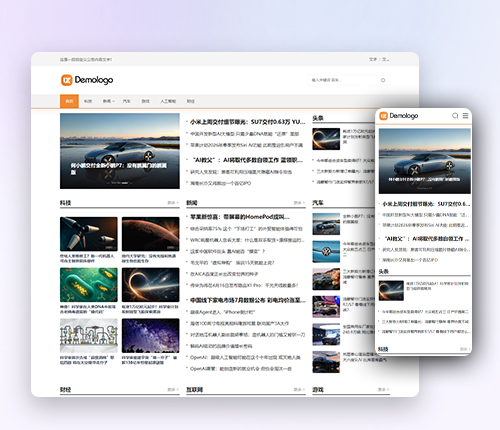This screenshot has width=500, height=430.
Task: Open the 财经 navigation tab
Action: pyautogui.click(x=190, y=101)
